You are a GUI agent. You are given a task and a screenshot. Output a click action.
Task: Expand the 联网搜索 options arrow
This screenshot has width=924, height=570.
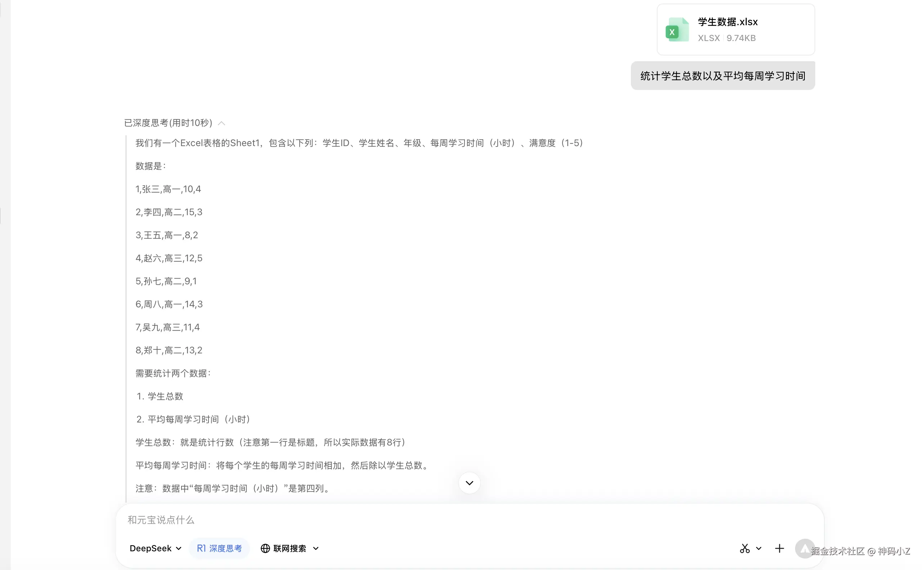[x=316, y=548]
